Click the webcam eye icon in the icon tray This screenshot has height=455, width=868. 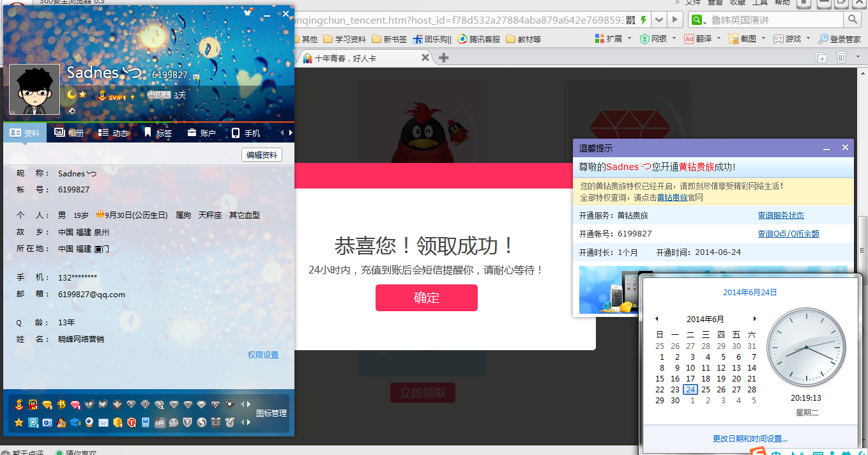click(89, 422)
